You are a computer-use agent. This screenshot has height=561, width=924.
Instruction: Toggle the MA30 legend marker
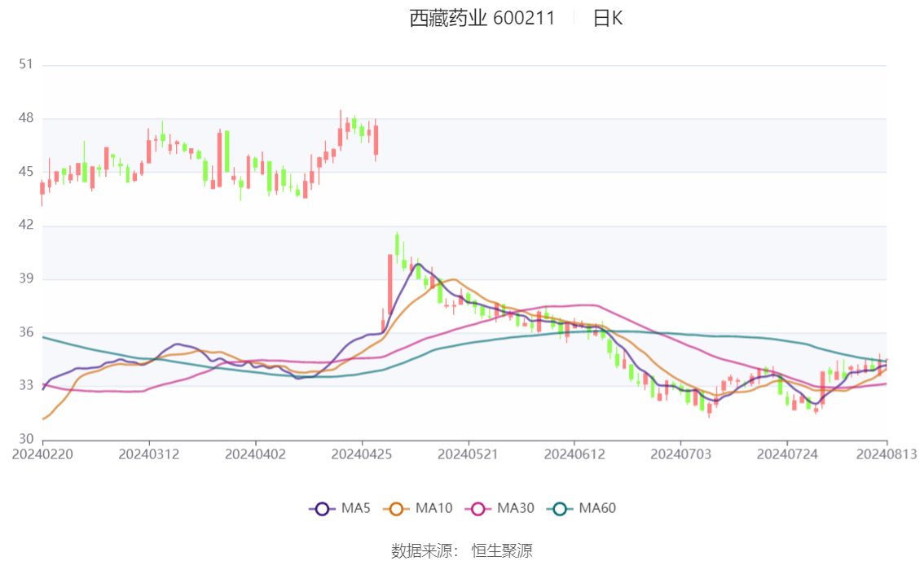point(478,509)
